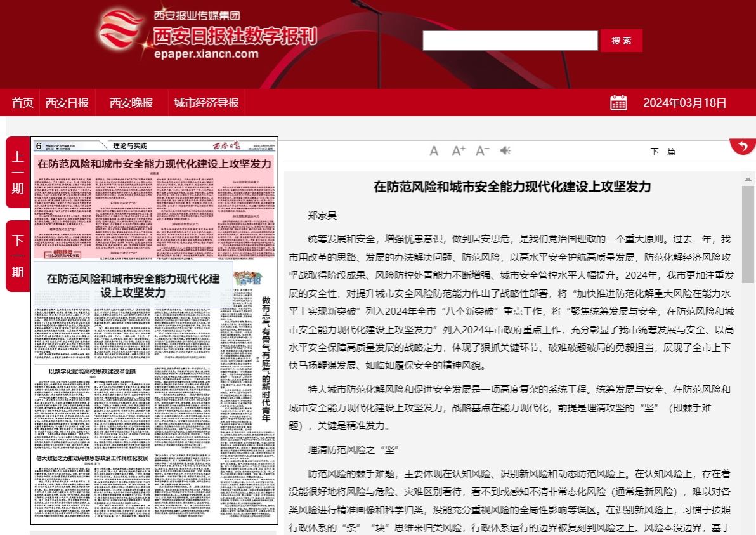756x535 pixels.
Task: Open the 首页 home menu item
Action: [23, 103]
